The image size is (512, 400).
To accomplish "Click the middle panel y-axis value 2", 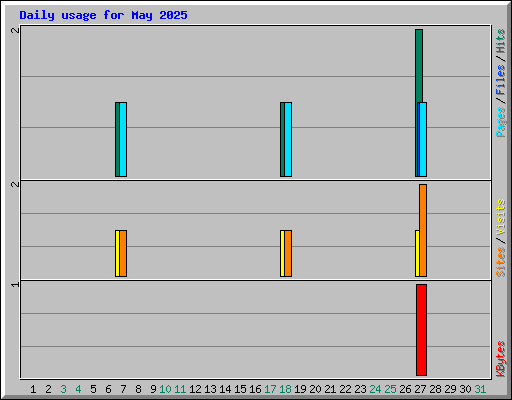I will [15, 184].
